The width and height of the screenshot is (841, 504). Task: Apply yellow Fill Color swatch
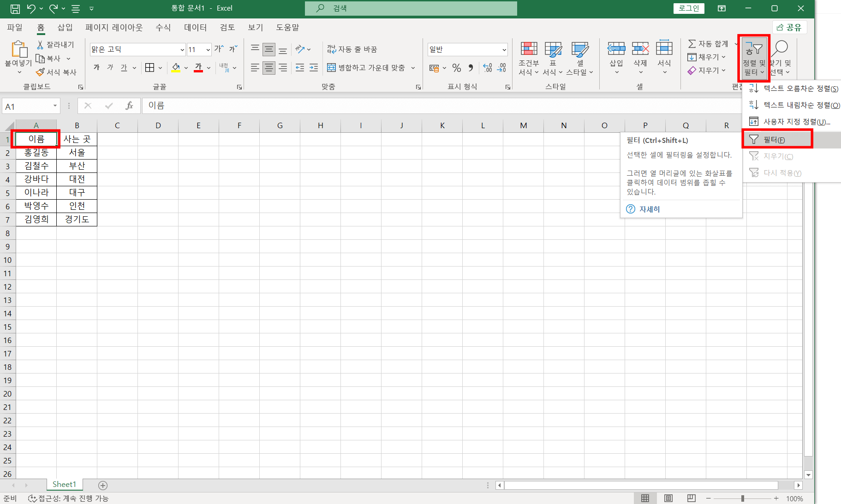pyautogui.click(x=176, y=68)
